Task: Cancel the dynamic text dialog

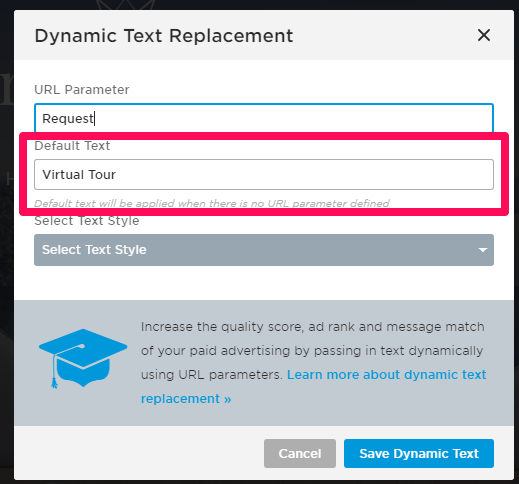Action: tap(300, 453)
